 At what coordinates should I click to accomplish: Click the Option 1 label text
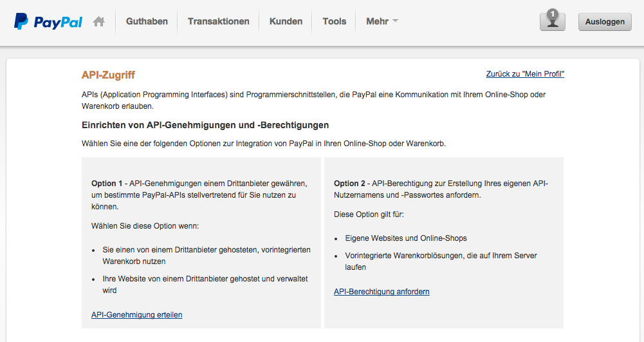(x=107, y=184)
